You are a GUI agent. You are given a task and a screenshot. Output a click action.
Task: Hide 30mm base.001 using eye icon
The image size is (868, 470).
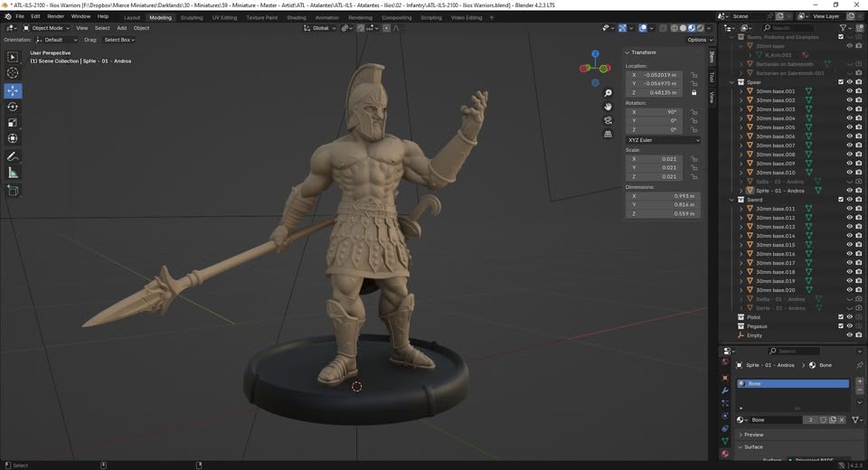point(849,91)
